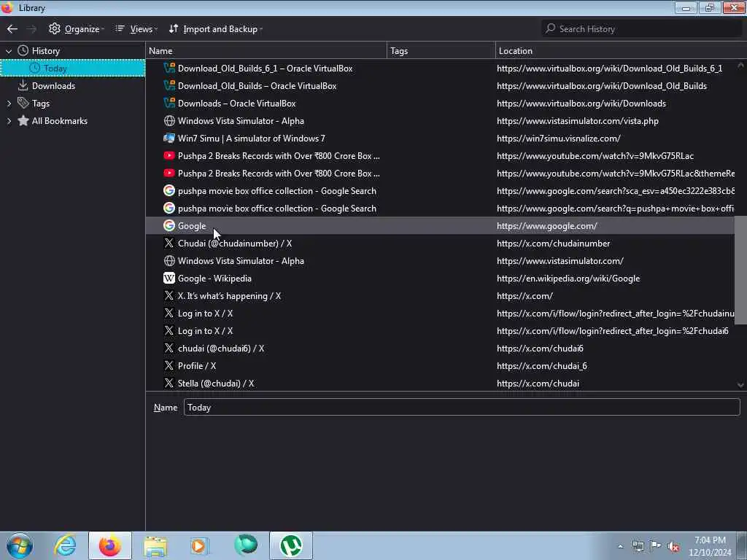This screenshot has width=747, height=560.
Task: Select All Bookmarks in sidebar
Action: click(59, 121)
